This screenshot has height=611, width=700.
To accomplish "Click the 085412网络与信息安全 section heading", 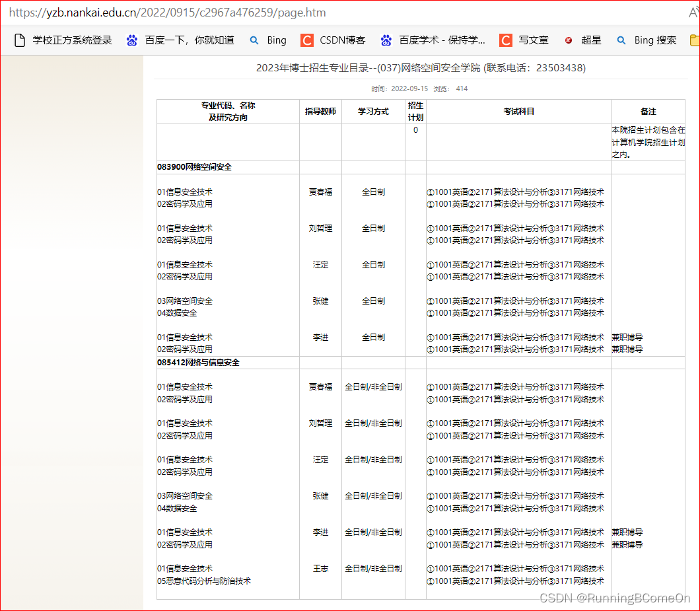I will [x=198, y=363].
